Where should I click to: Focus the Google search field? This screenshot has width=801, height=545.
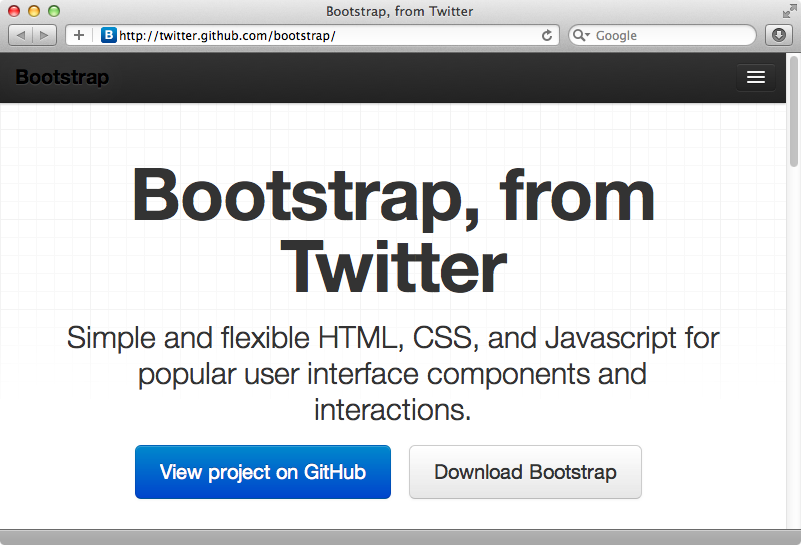662,35
